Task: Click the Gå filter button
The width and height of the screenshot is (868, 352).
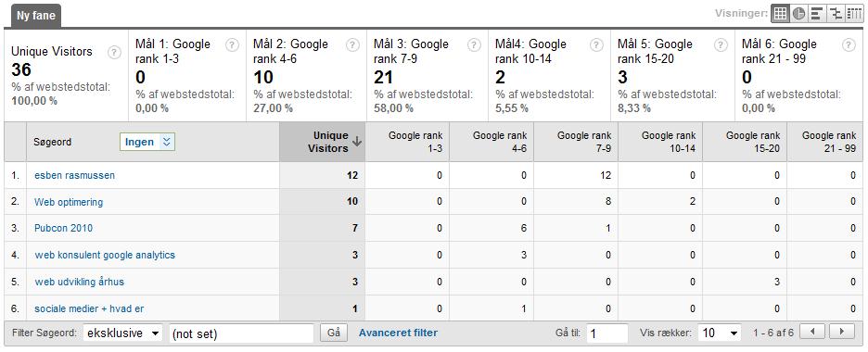Action: 333,333
